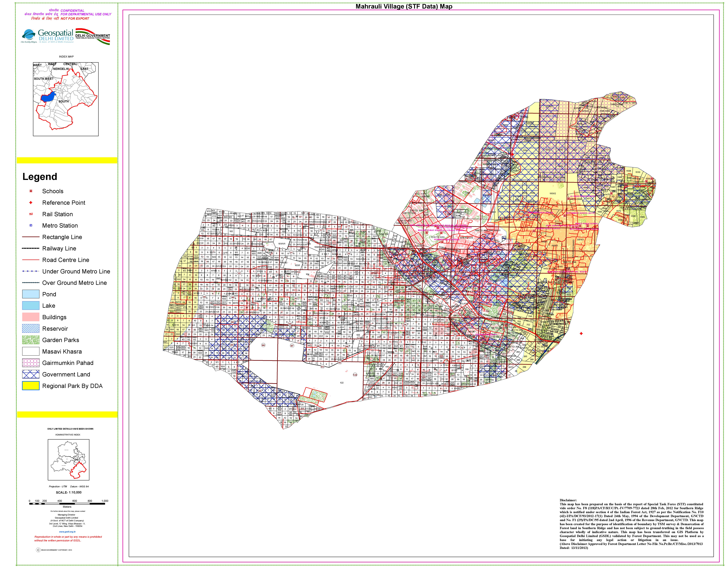Click the Railway Line legend symbol
728x575 pixels.
tap(31, 248)
